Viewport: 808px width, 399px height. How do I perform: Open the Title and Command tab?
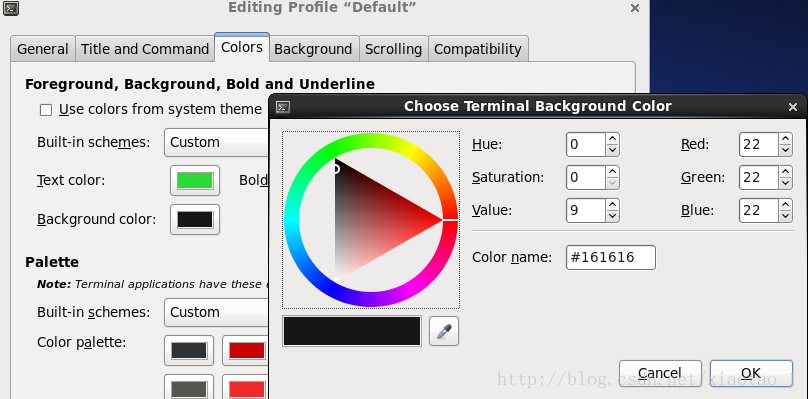pos(145,49)
